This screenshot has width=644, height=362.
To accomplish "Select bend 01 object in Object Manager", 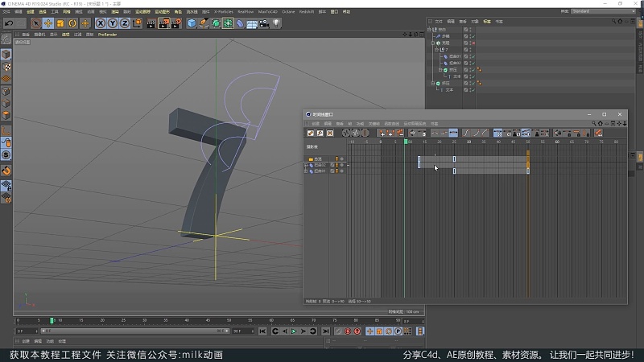I will click(455, 56).
